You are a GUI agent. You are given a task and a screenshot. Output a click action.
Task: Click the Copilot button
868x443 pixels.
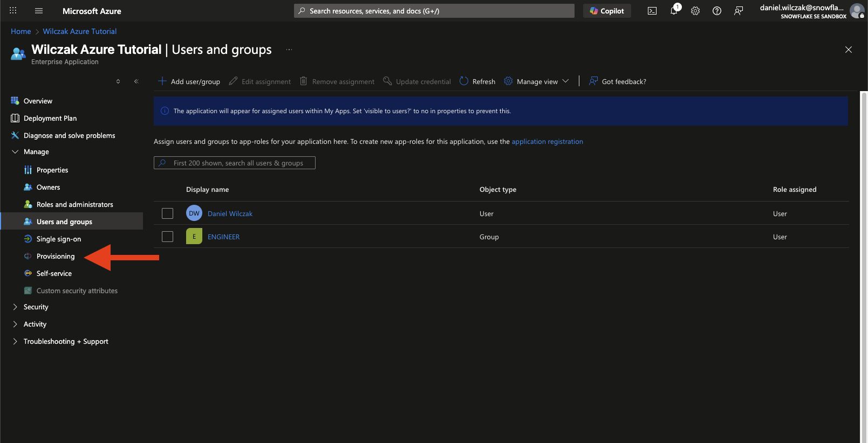tap(607, 11)
